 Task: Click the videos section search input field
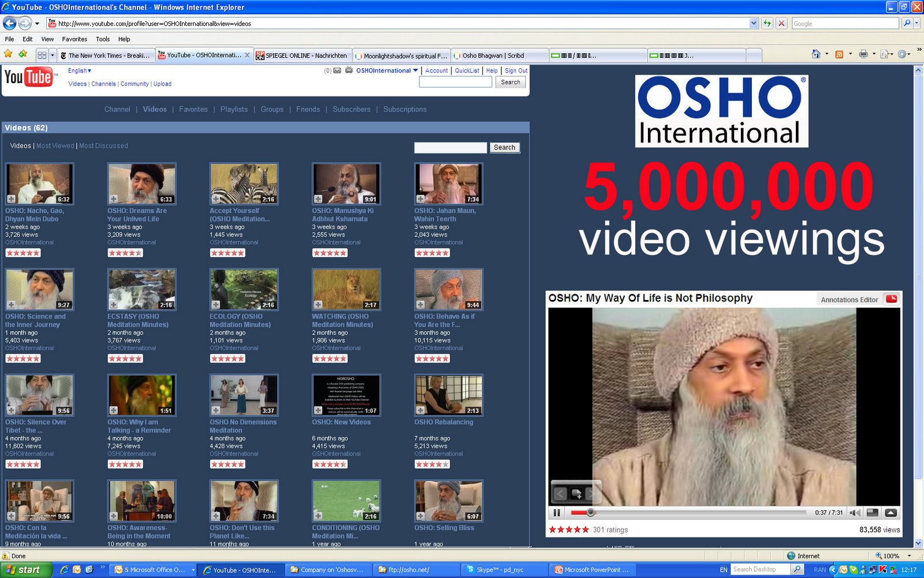450,147
